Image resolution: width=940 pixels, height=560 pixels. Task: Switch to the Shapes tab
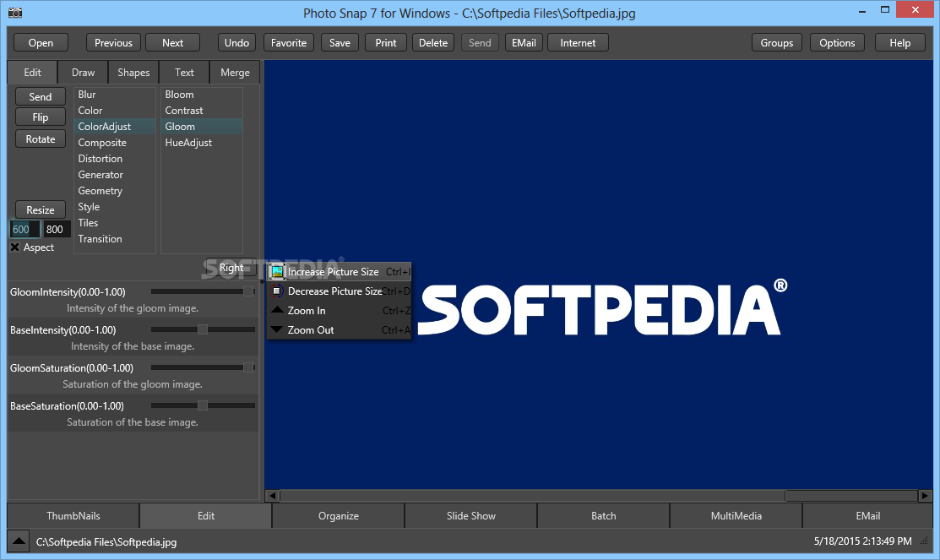coord(133,72)
